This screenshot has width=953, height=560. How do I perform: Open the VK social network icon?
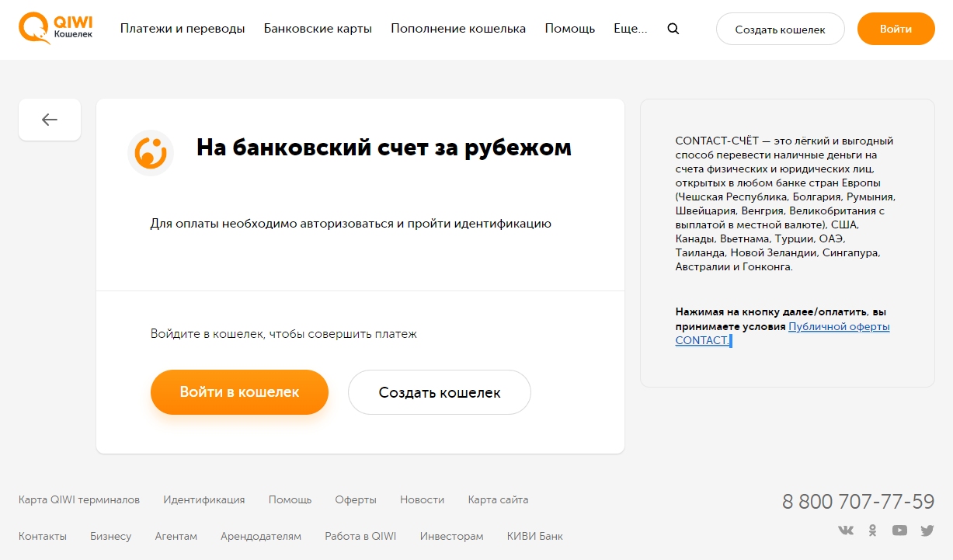(846, 530)
